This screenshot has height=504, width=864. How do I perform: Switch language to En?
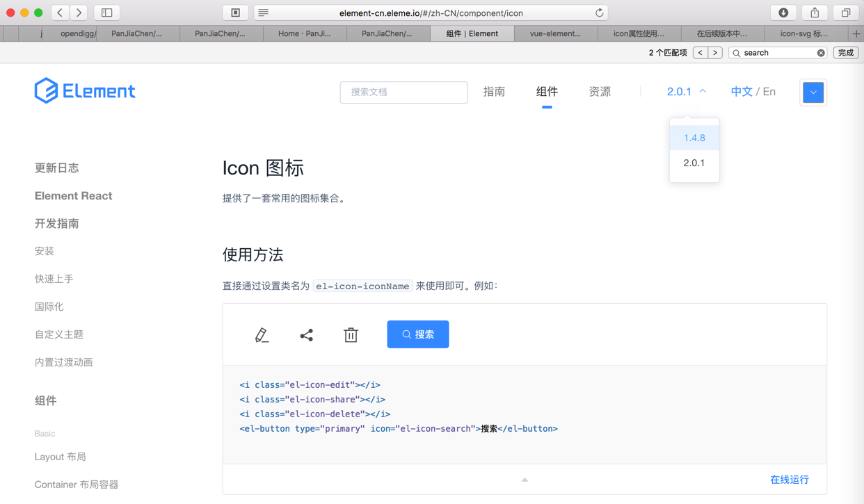click(769, 92)
